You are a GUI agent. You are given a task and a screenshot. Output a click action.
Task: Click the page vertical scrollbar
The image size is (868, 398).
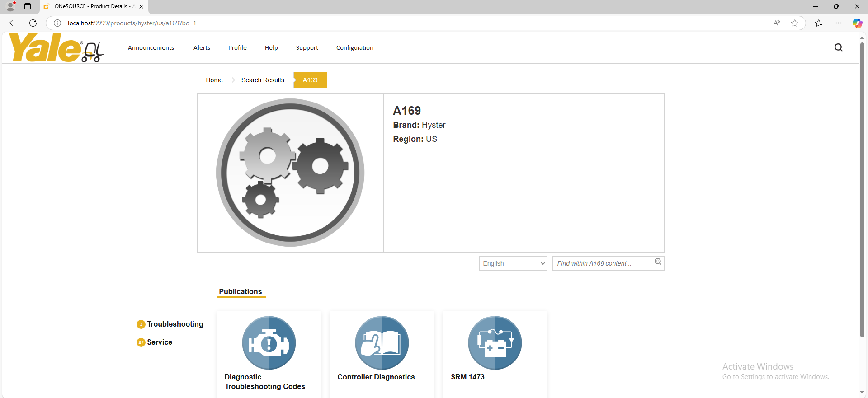click(863, 190)
